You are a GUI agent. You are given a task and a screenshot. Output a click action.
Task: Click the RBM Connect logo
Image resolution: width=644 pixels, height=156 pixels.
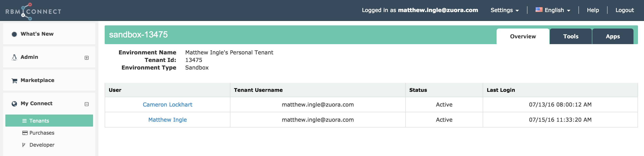(x=33, y=11)
